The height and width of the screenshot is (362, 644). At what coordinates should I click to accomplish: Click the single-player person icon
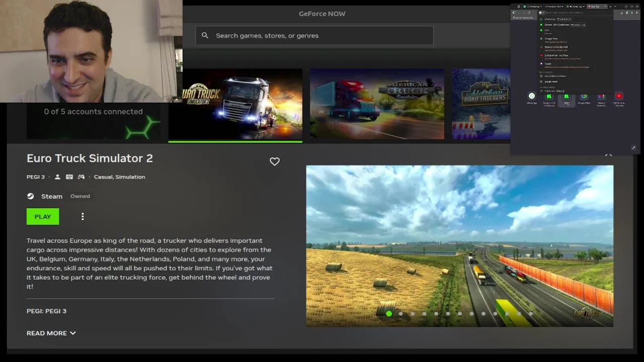[57, 177]
